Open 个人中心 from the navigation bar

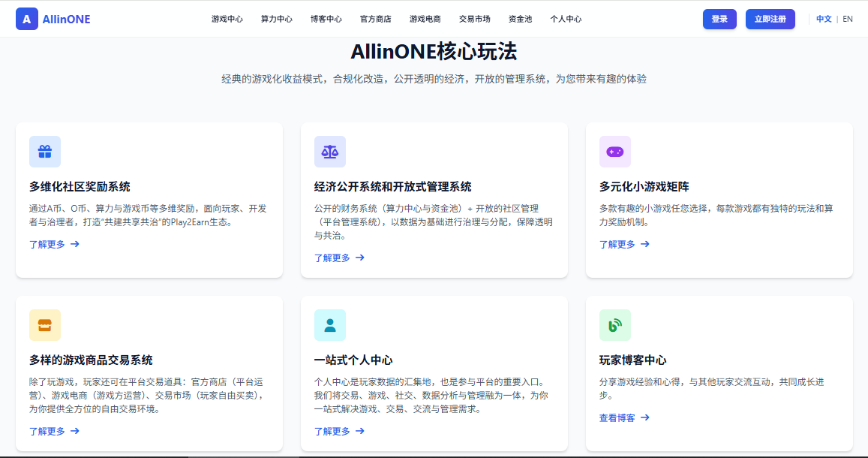pos(567,19)
